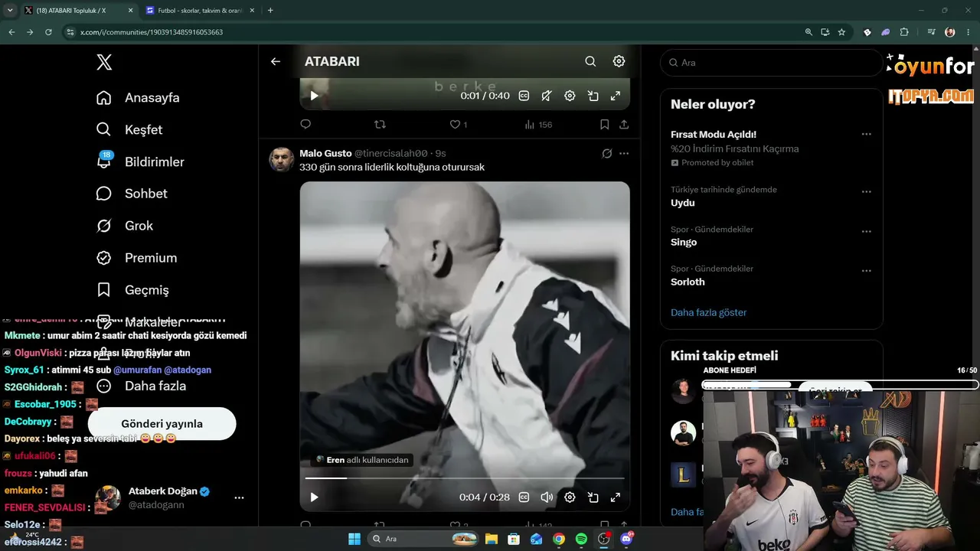Bookmark this page with the star icon
The image size is (980, 551).
coord(841,32)
